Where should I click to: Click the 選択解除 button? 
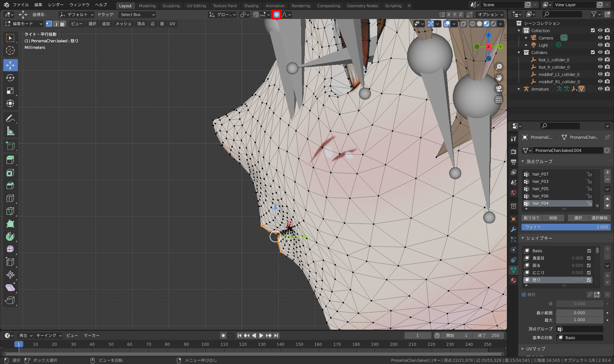599,218
